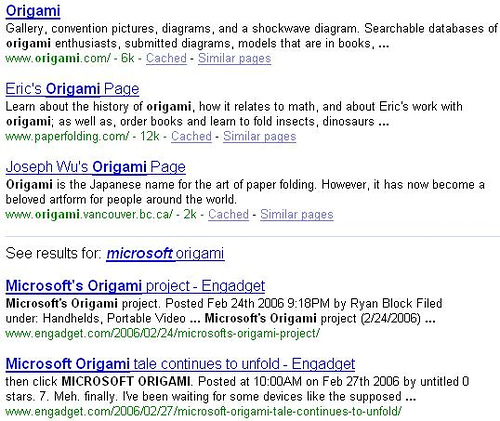The image size is (500, 421).
Task: Open "Microsoft's Origami project - Engadget" result
Action: [135, 286]
